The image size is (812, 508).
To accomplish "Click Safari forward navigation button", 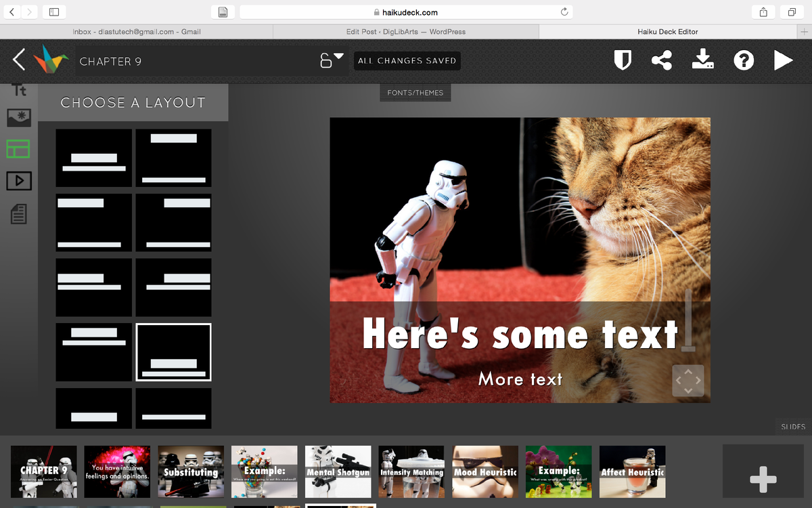I will coord(29,12).
